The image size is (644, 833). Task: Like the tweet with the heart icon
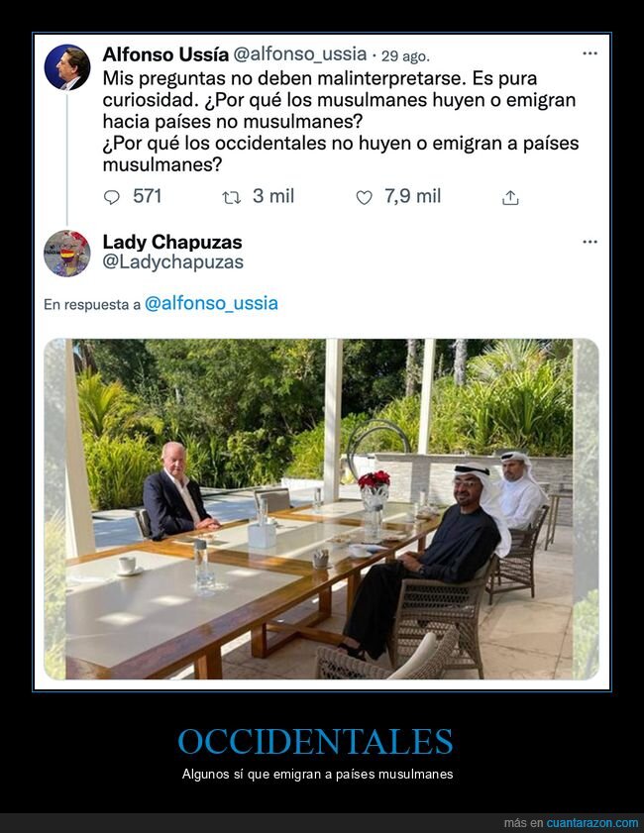pos(364,198)
